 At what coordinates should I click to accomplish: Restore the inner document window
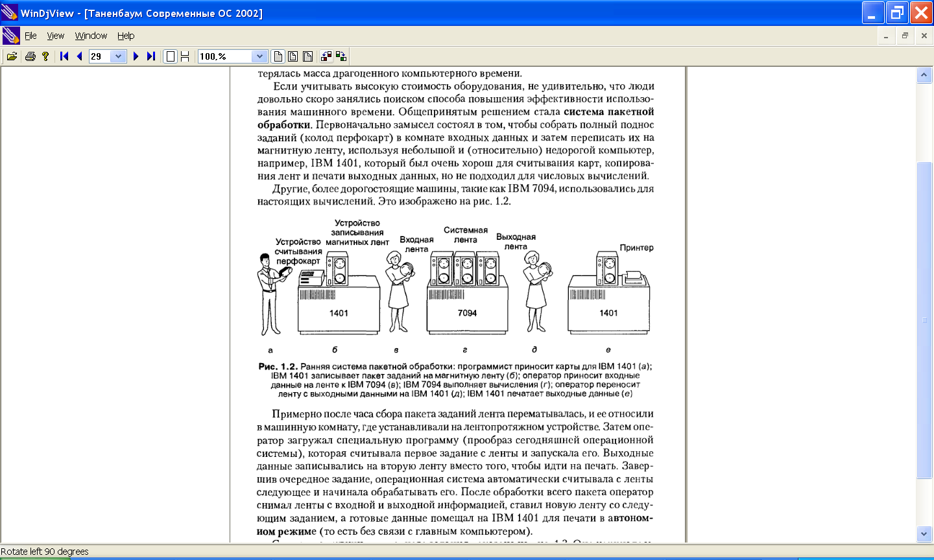click(905, 36)
